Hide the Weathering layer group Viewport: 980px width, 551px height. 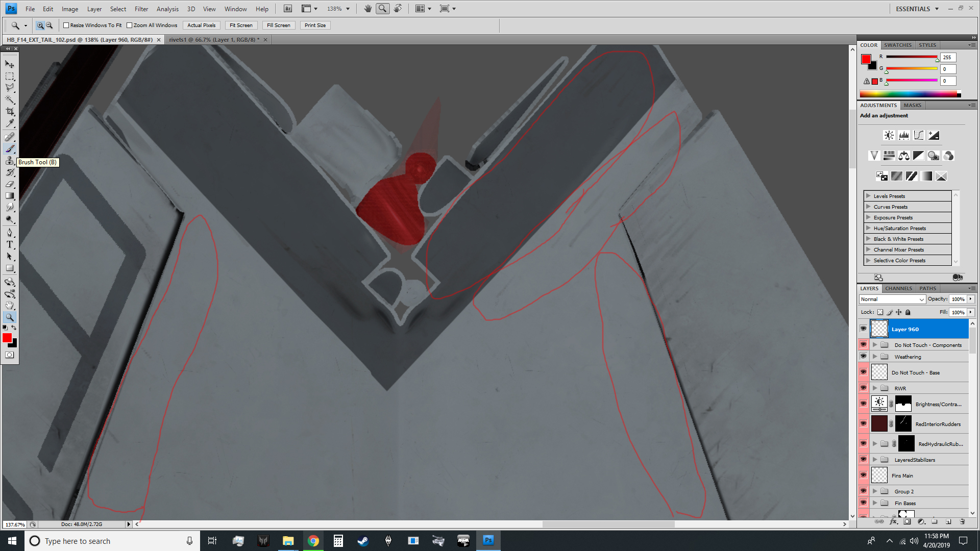pyautogui.click(x=863, y=357)
